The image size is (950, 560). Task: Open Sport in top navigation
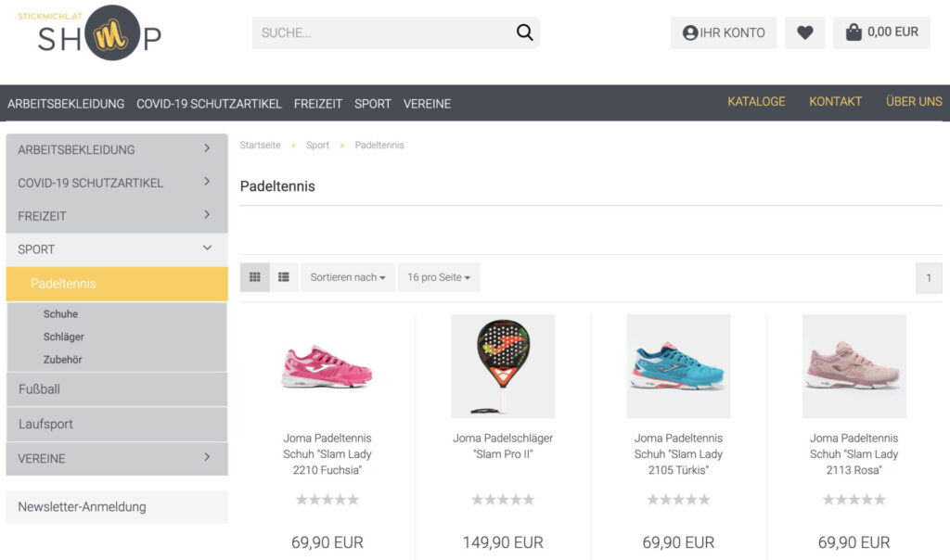pos(373,104)
